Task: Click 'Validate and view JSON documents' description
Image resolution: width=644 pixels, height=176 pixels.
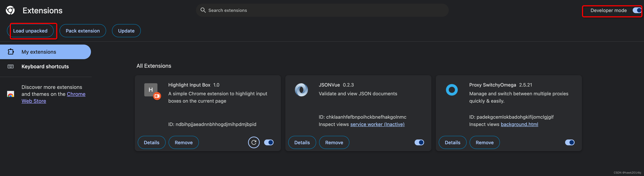Action: tap(358, 93)
